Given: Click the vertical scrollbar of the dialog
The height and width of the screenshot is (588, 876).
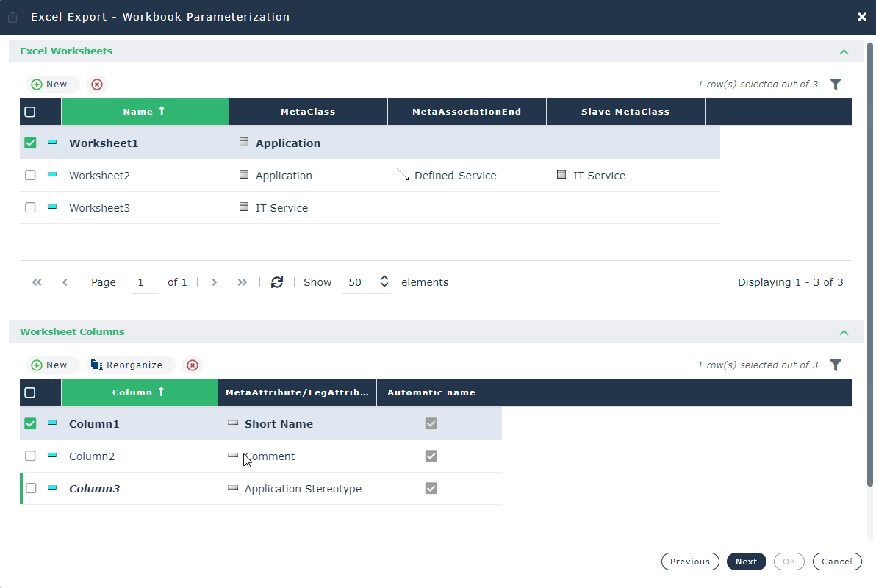Looking at the screenshot, I should point(870,265).
